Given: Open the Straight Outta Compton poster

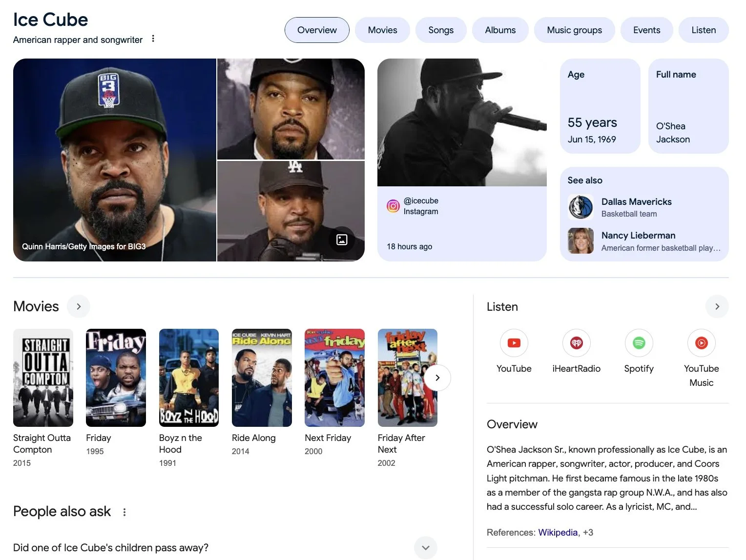Looking at the screenshot, I should [x=43, y=378].
